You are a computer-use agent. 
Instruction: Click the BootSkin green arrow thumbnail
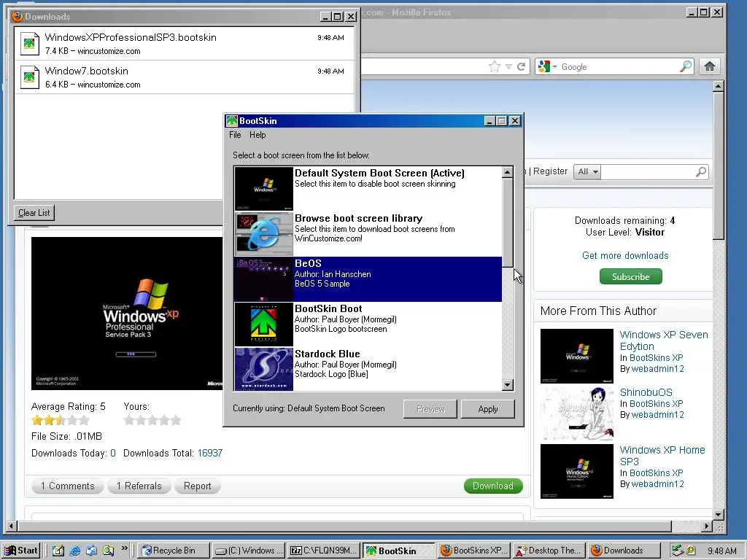point(263,324)
